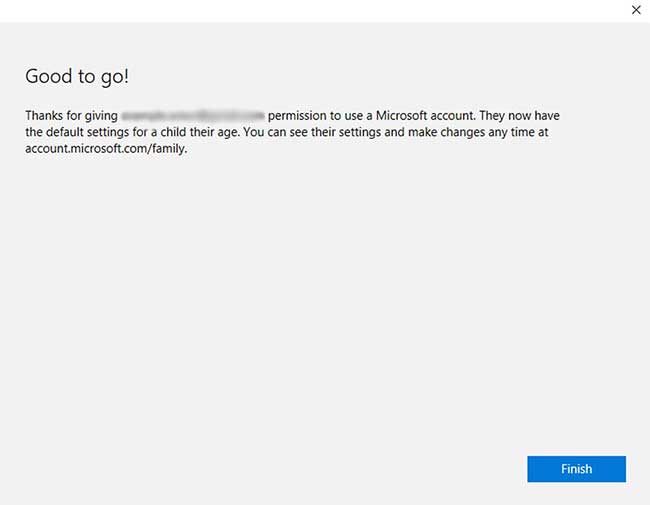Click the word 'family' in the URL
This screenshot has height=505, width=650.
(x=167, y=148)
